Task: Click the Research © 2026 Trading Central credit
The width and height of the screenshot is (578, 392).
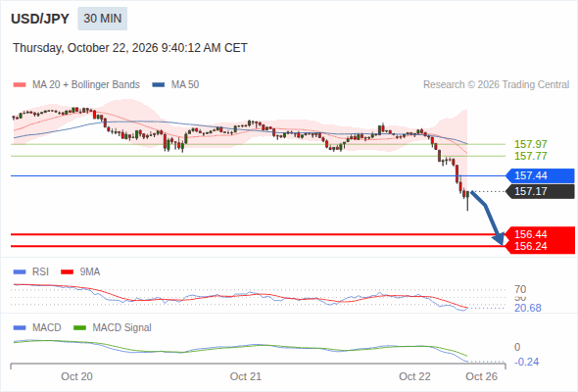Action: tap(496, 85)
